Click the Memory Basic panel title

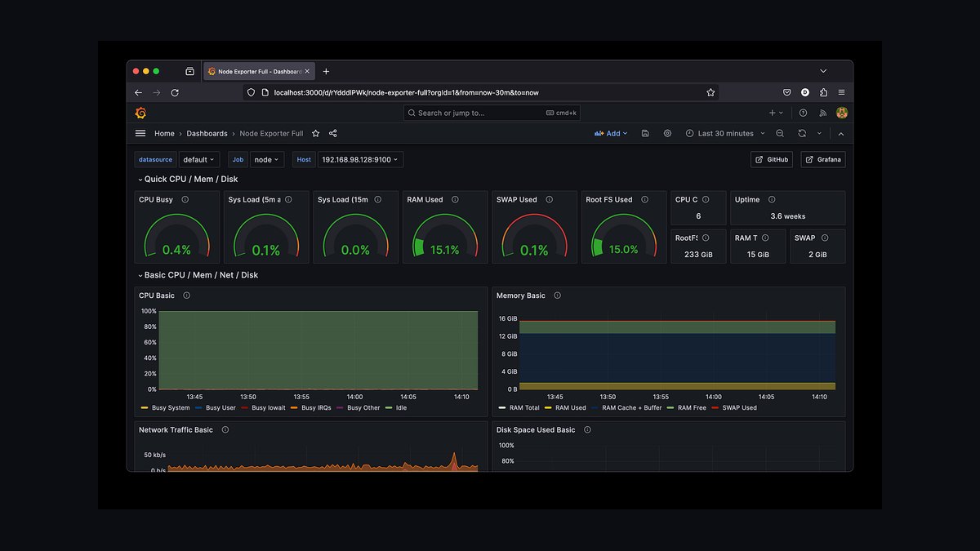pos(521,295)
